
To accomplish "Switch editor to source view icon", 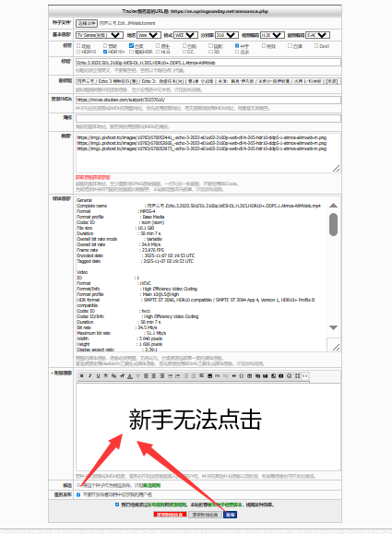I will coord(304,376).
